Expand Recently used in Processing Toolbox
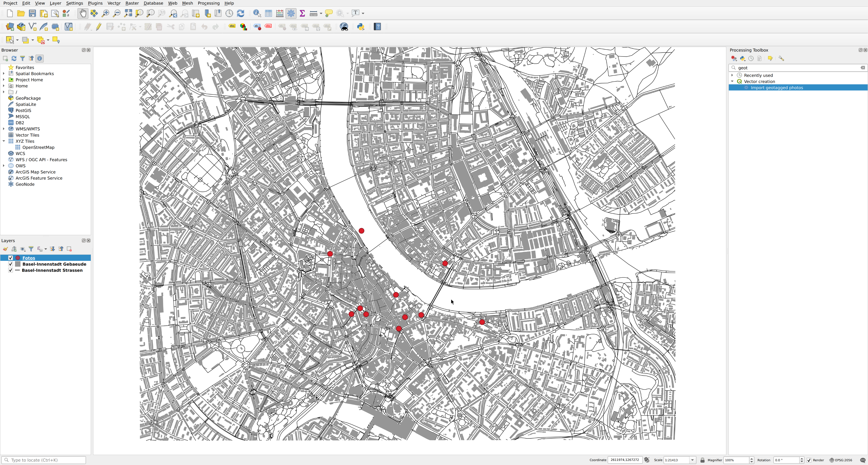The width and height of the screenshot is (868, 465). pos(732,75)
